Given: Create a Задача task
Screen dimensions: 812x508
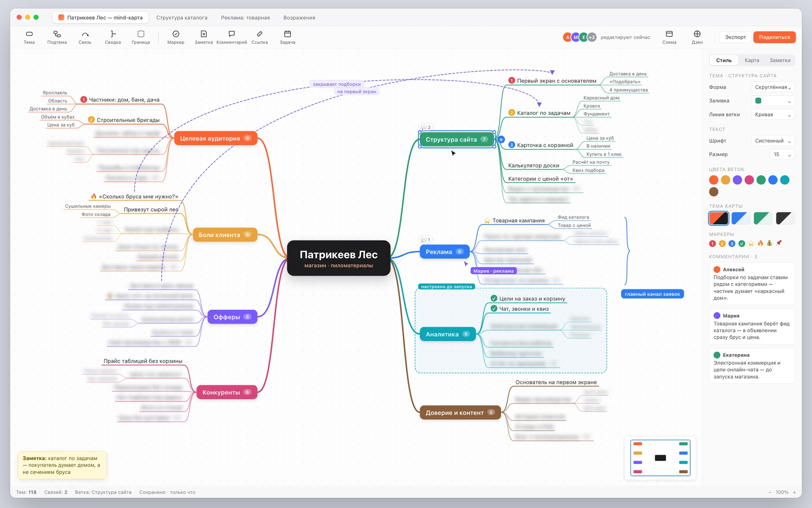Looking at the screenshot, I should [288, 37].
